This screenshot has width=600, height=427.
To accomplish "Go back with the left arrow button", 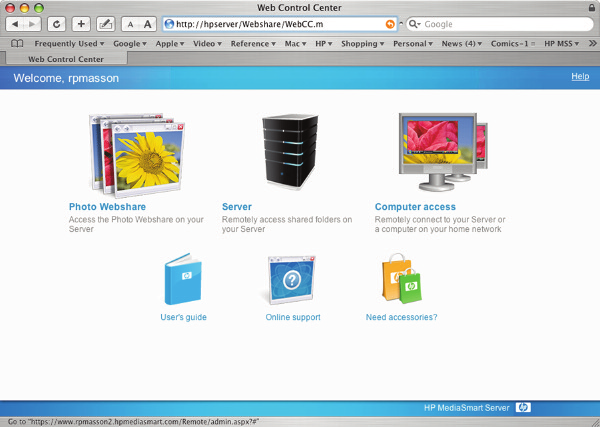I will click(15, 24).
